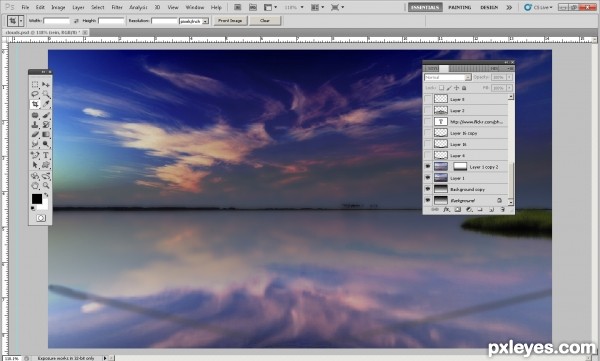The height and width of the screenshot is (361, 600).
Task: Open Screen Mode dropdown
Action: tap(337, 7)
